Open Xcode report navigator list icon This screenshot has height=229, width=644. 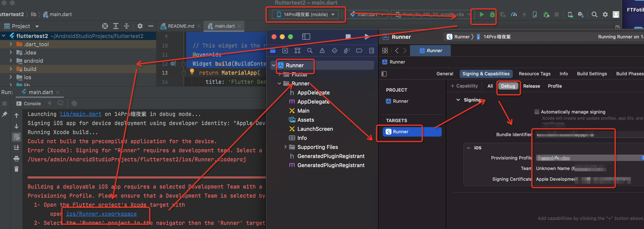click(371, 51)
